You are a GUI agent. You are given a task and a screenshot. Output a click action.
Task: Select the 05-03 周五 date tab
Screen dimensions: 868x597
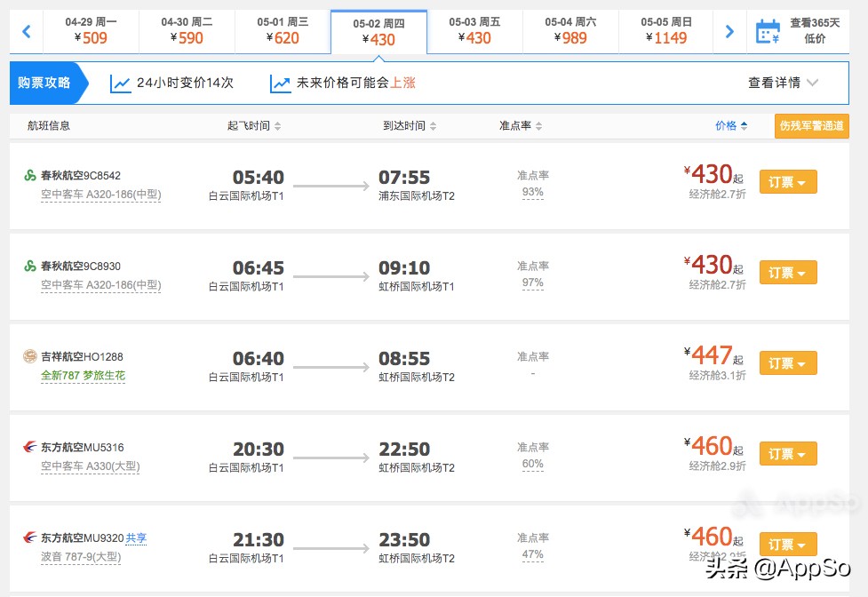tap(474, 31)
